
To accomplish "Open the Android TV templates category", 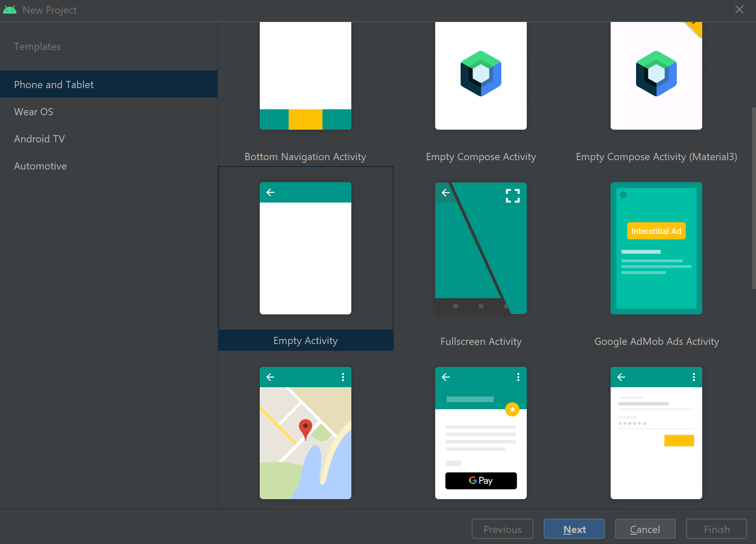I will (39, 139).
